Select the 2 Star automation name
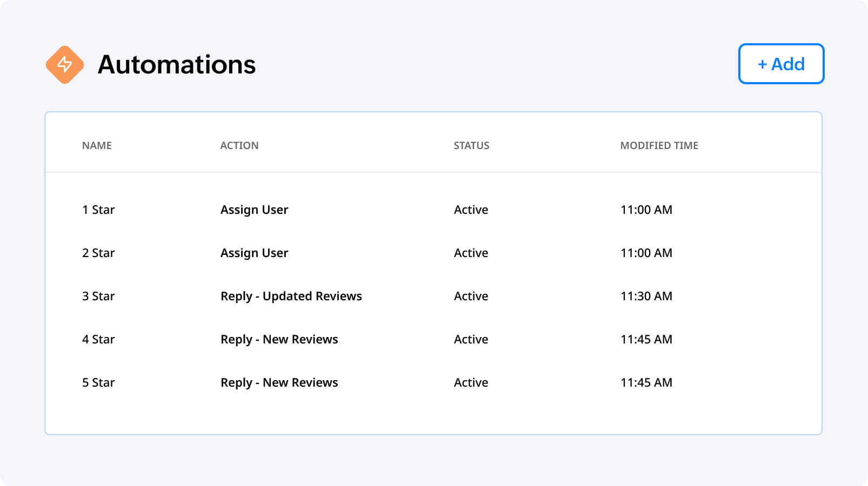Screen dimensions: 868x486 [98, 253]
